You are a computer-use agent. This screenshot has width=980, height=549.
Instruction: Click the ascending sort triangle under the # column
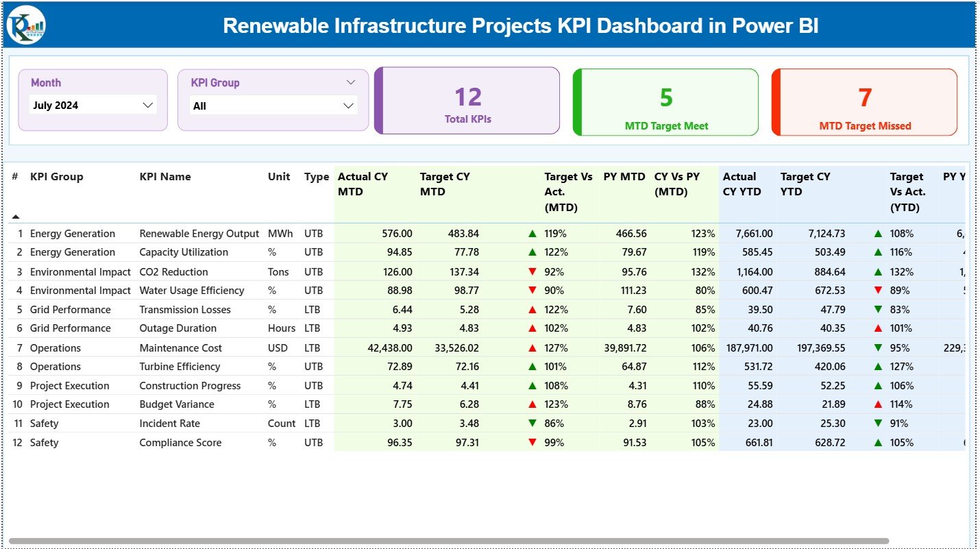click(15, 216)
